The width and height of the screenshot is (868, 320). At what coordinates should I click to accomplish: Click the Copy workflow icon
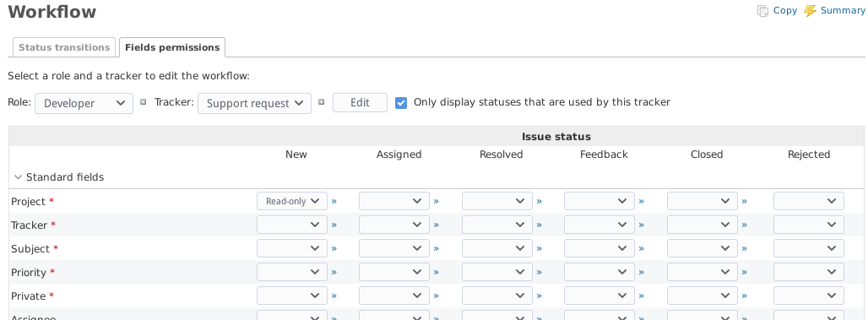[762, 10]
